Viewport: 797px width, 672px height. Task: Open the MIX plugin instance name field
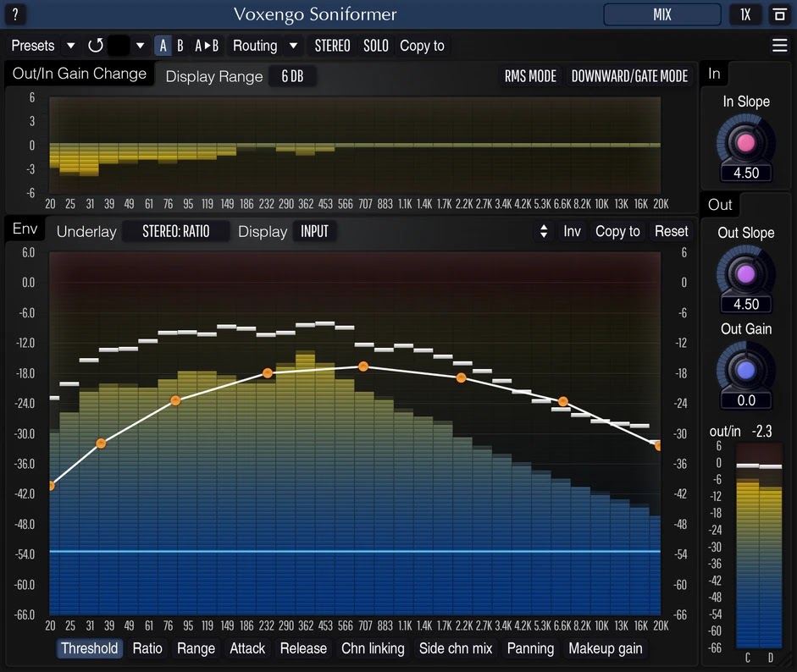(x=661, y=14)
